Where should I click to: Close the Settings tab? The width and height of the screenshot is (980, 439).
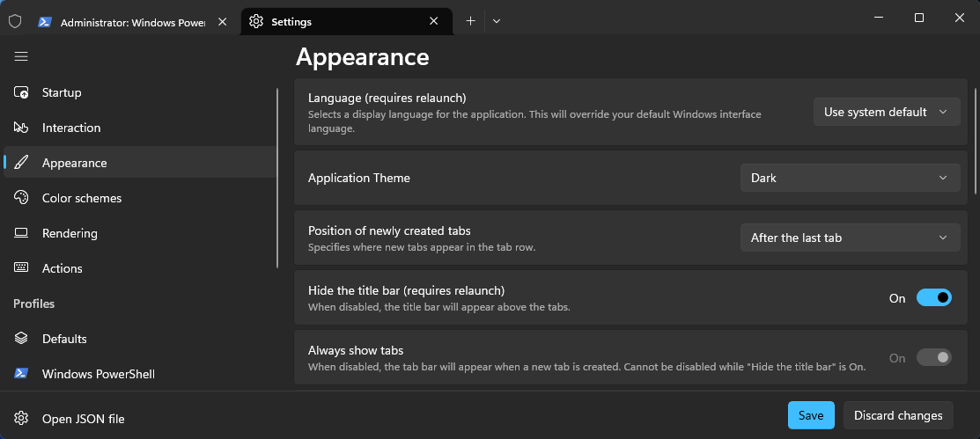(x=434, y=21)
